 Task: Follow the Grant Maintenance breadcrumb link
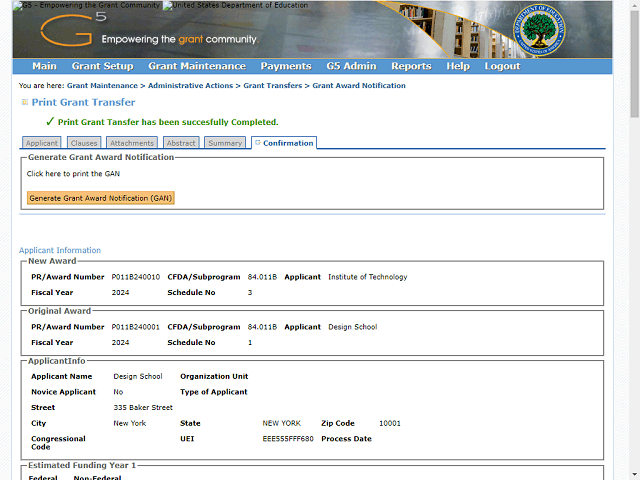[x=102, y=86]
